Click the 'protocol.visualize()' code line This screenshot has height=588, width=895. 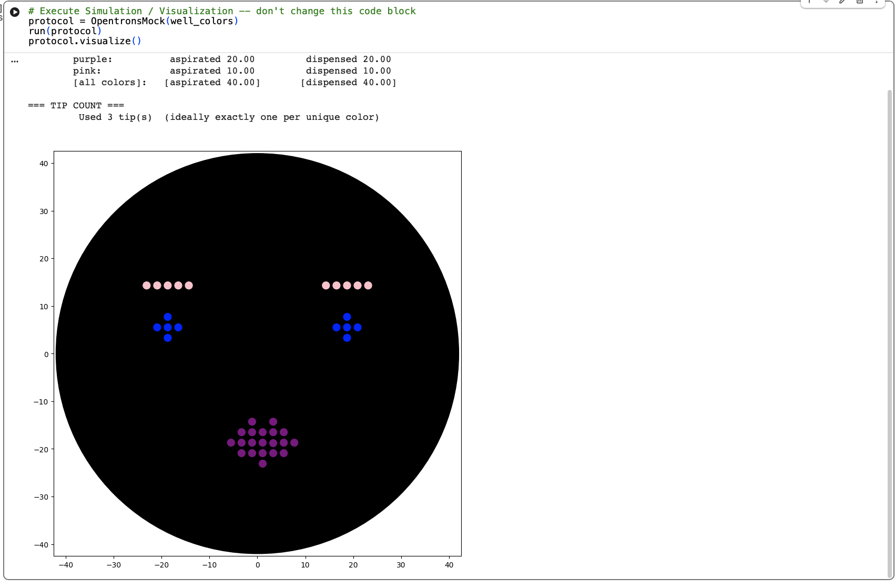pyautogui.click(x=85, y=41)
